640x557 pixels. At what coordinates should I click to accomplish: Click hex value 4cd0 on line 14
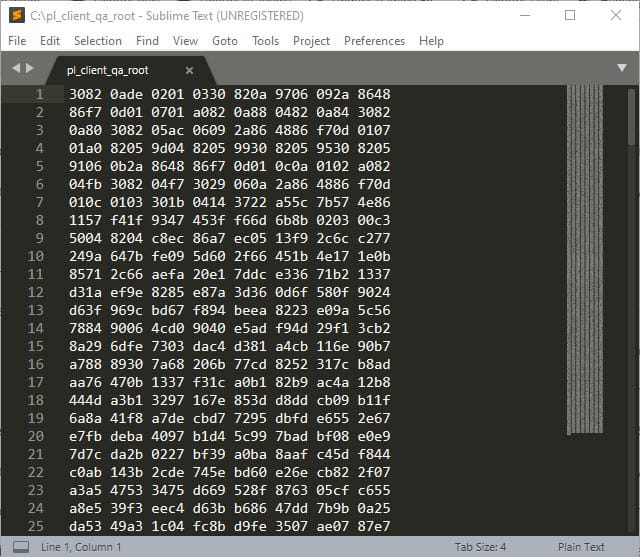point(168,328)
